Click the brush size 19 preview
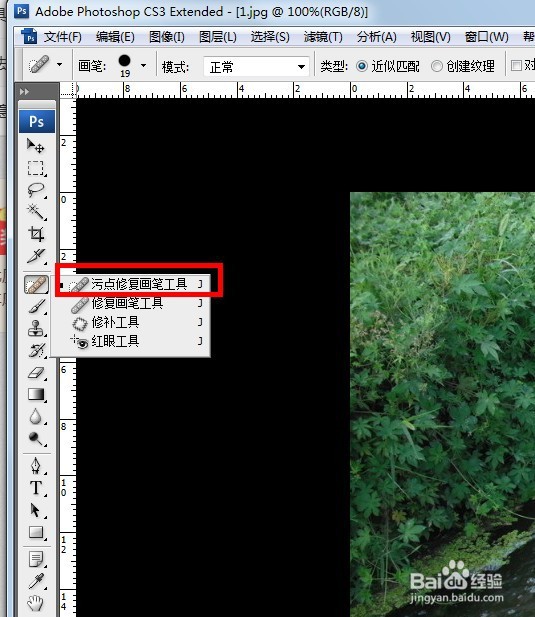535x617 pixels. click(x=125, y=65)
